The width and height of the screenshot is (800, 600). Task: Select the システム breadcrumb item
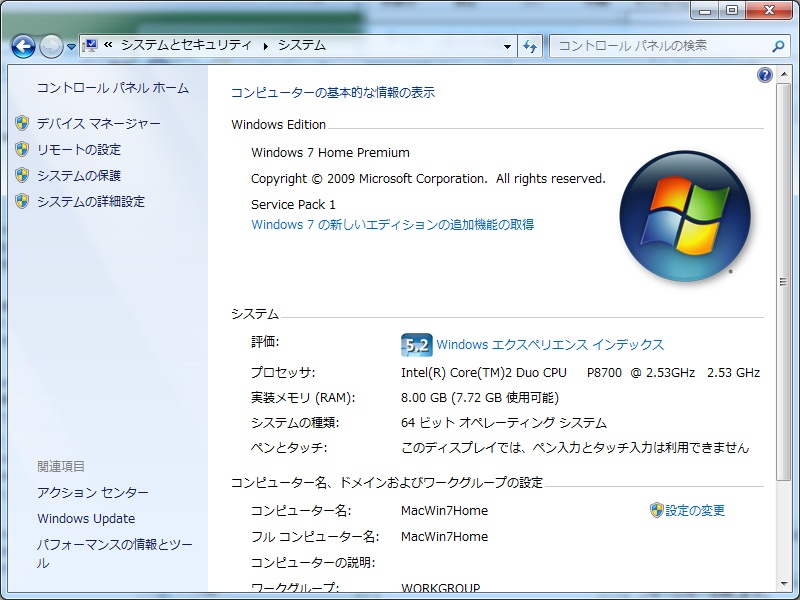pyautogui.click(x=304, y=44)
